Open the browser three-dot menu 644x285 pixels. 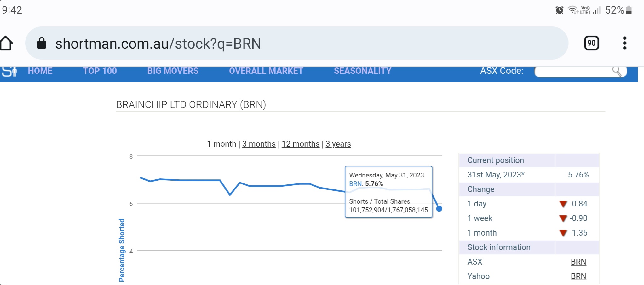tap(624, 43)
